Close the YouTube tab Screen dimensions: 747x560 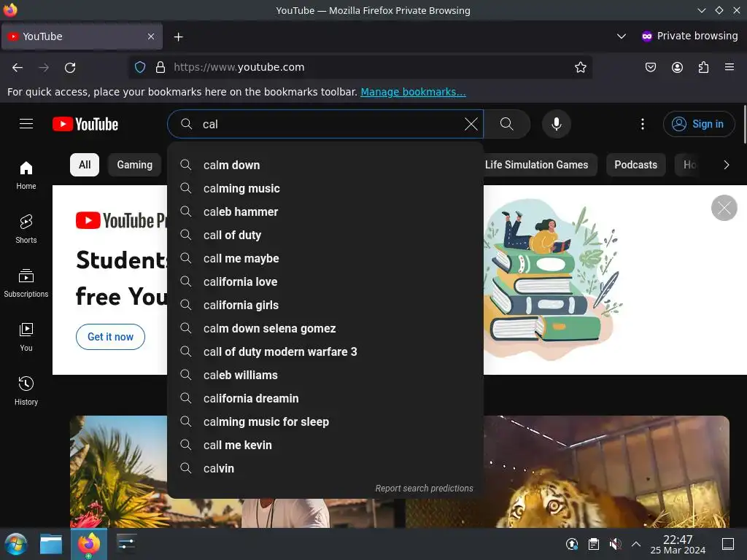150,36
